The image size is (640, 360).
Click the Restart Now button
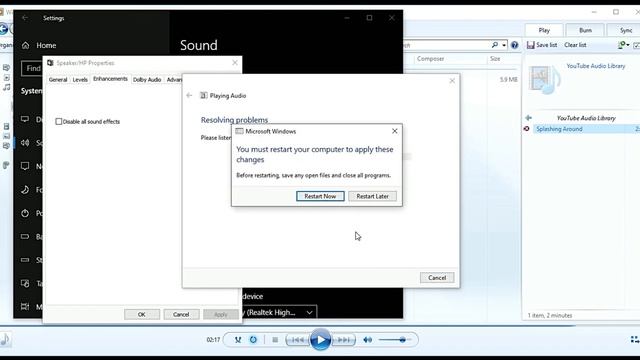coord(320,196)
